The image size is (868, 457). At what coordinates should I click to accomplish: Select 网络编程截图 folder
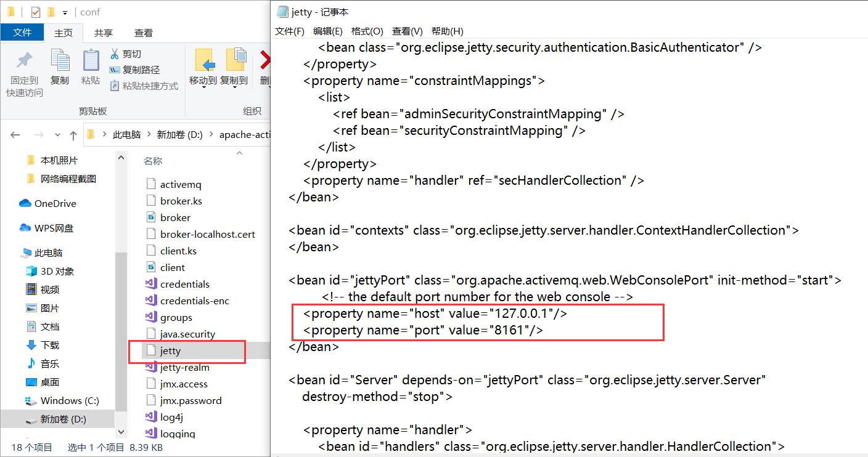tap(62, 179)
